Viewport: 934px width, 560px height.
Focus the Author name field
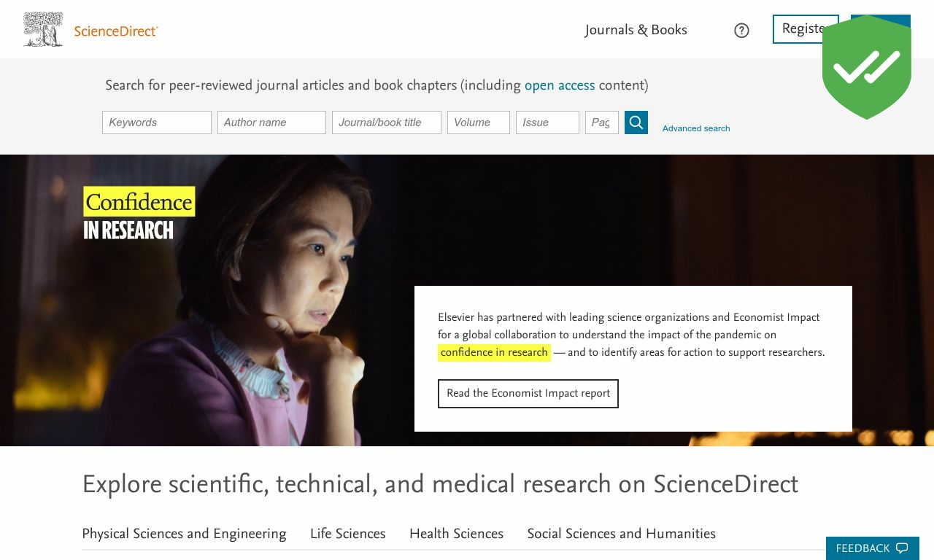coord(271,122)
